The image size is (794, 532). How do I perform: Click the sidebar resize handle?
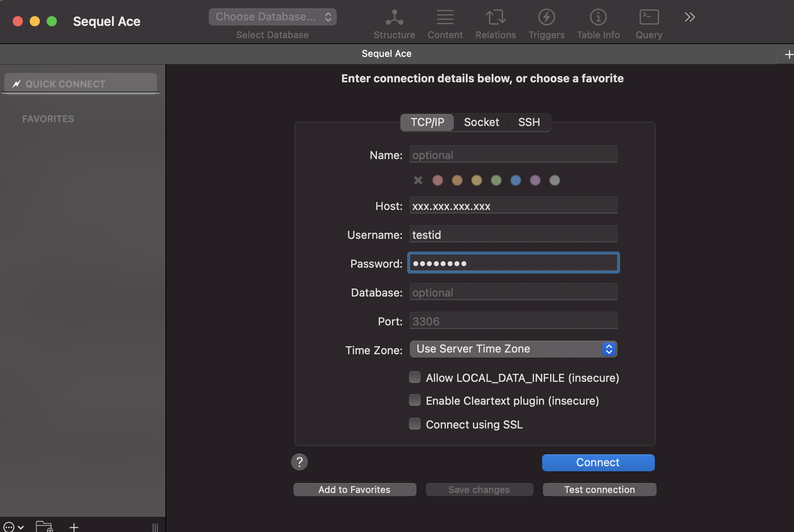[155, 527]
